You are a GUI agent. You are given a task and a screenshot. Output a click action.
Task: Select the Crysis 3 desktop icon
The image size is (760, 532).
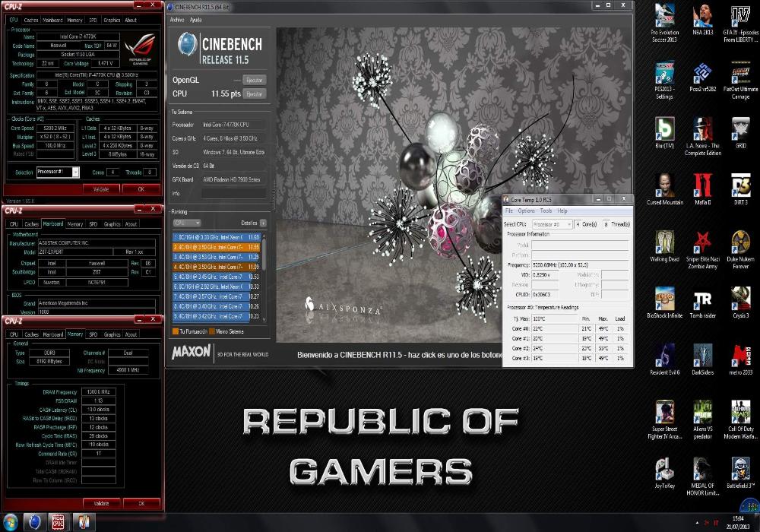click(x=740, y=302)
